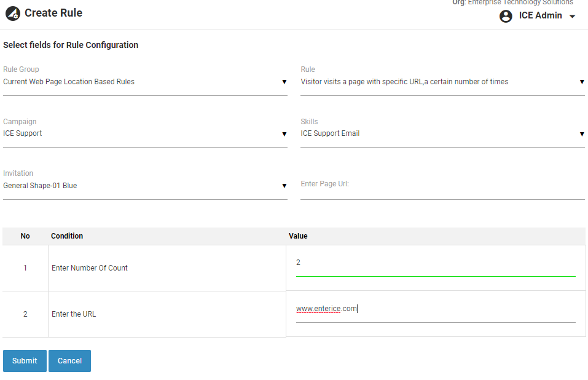Click the URL field with www.enterice.com

pos(435,309)
